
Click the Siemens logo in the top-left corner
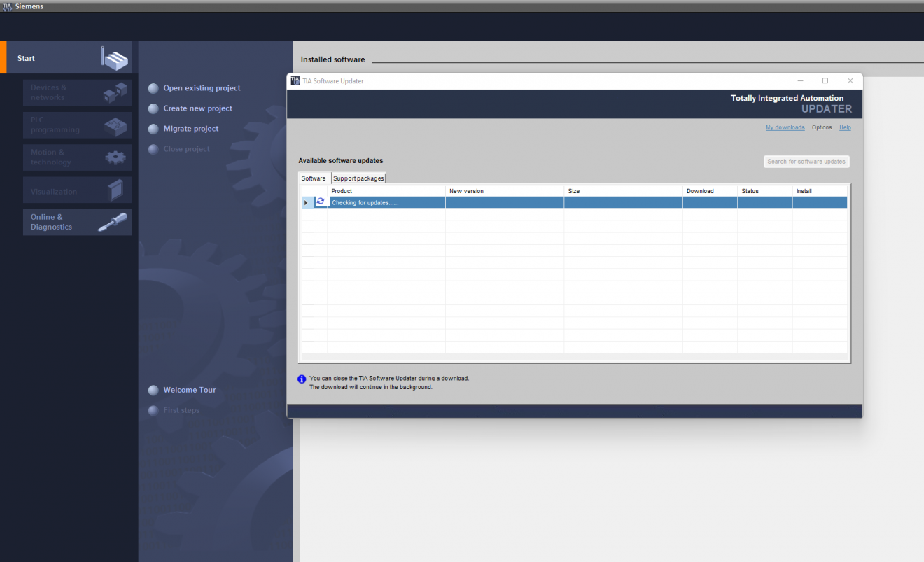(x=7, y=6)
